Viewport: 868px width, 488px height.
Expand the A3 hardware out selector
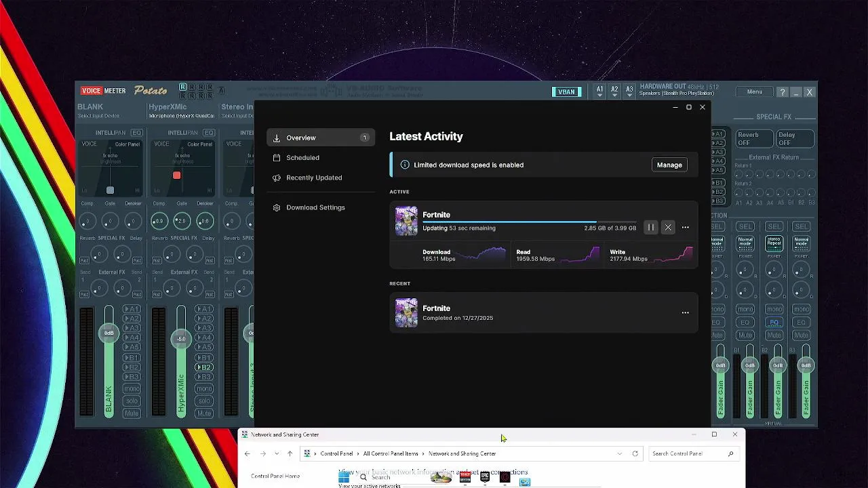click(629, 91)
